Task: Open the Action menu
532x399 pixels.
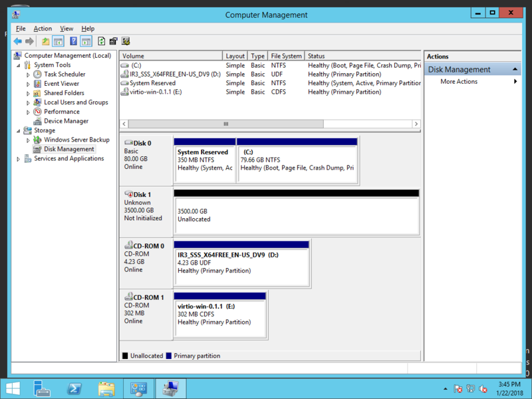Action: 43,29
